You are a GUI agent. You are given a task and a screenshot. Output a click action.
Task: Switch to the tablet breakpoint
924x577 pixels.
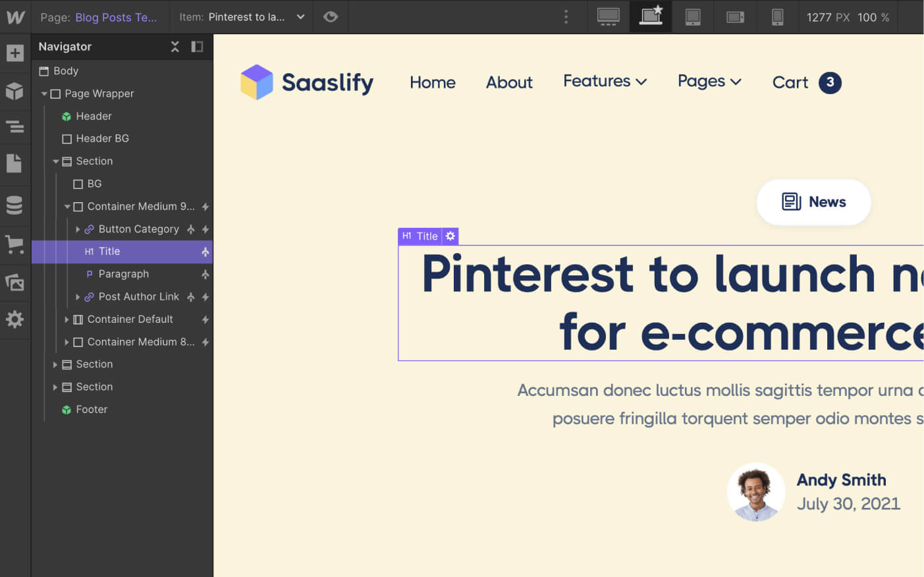tap(693, 17)
